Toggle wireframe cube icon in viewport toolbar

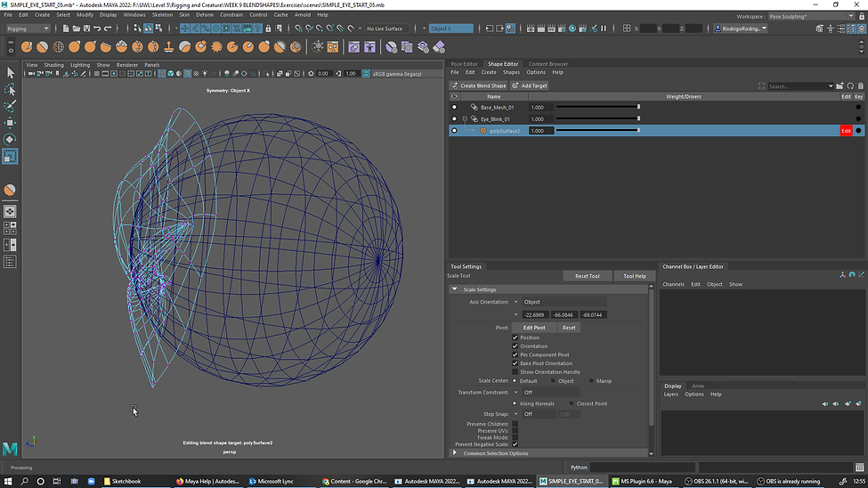click(162, 74)
